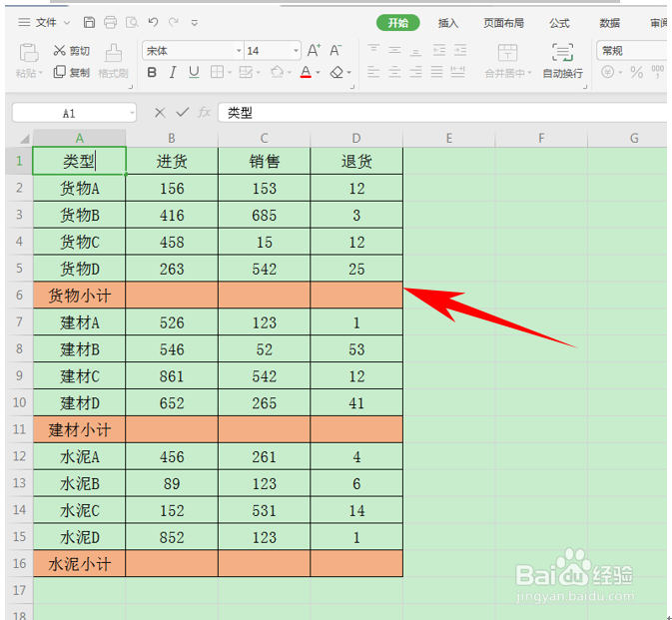Switch to the 插入 tab
672x620 pixels.
tap(448, 23)
